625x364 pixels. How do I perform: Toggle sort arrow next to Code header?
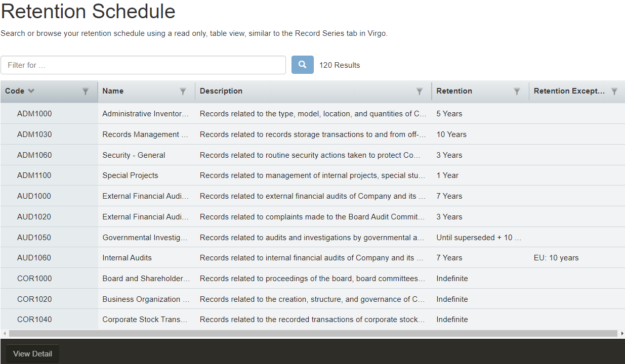coord(31,91)
